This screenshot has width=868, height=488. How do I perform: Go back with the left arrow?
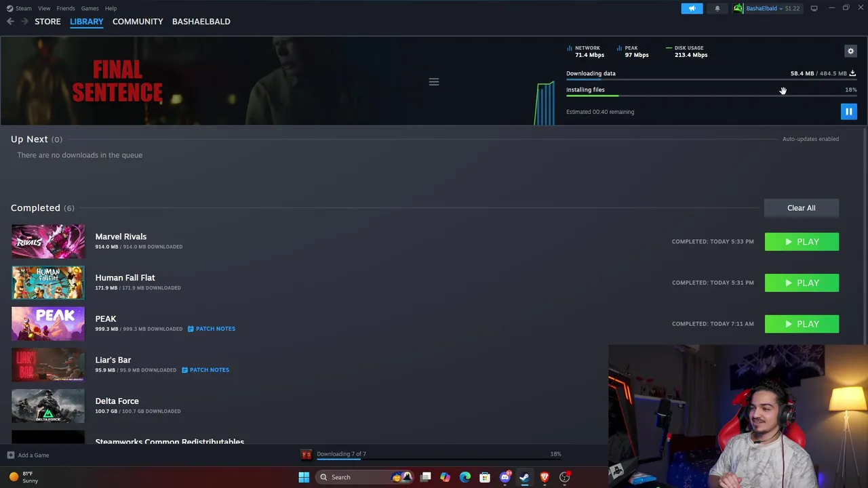[x=10, y=22]
